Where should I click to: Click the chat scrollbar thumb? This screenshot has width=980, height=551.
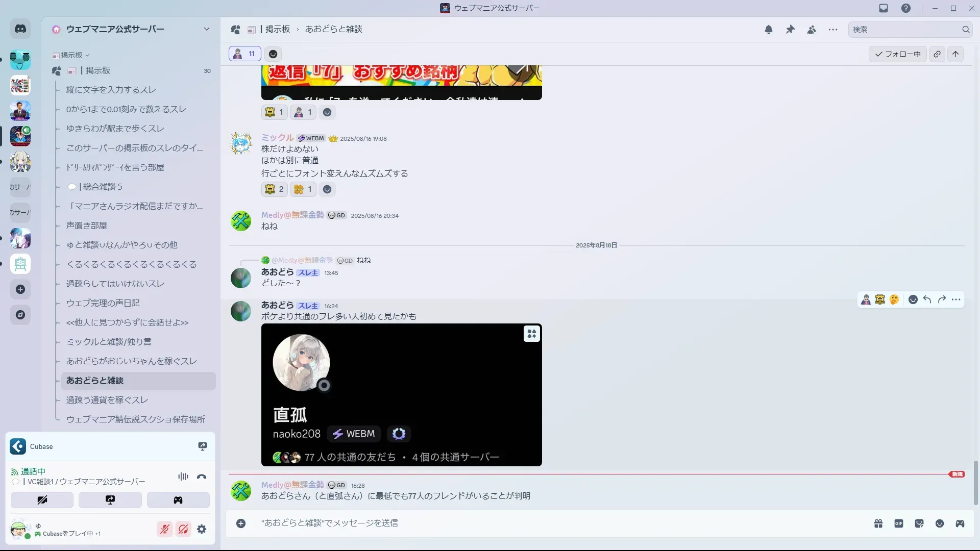click(976, 482)
